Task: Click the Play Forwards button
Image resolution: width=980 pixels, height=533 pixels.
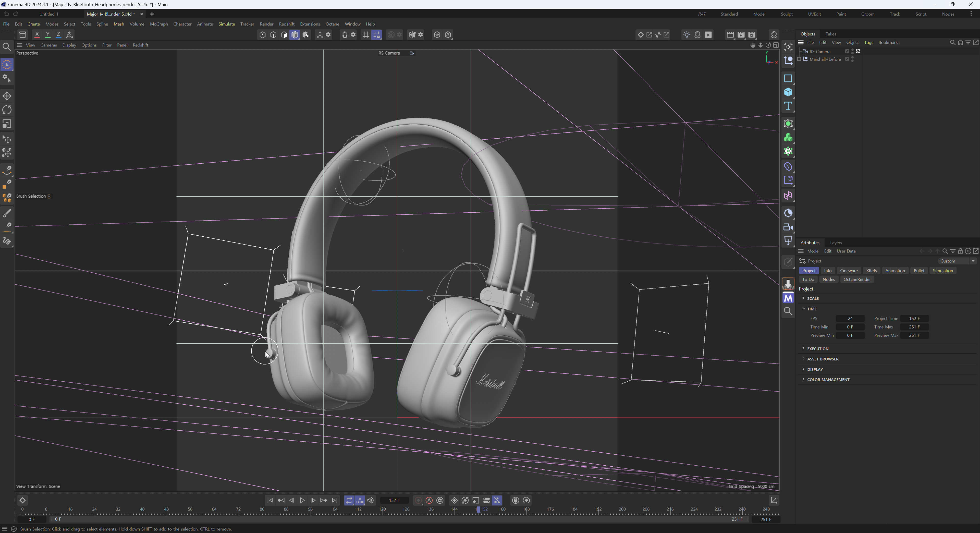Action: (x=302, y=500)
